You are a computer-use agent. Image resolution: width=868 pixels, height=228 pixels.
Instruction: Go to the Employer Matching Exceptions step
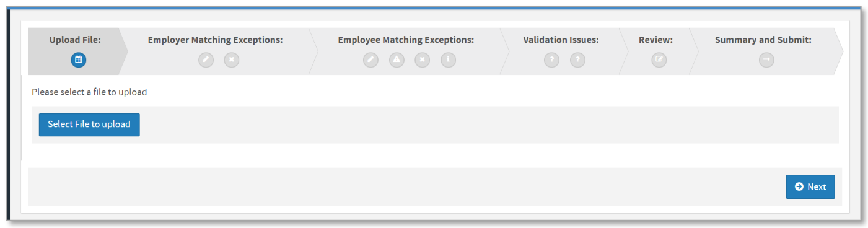click(x=215, y=40)
